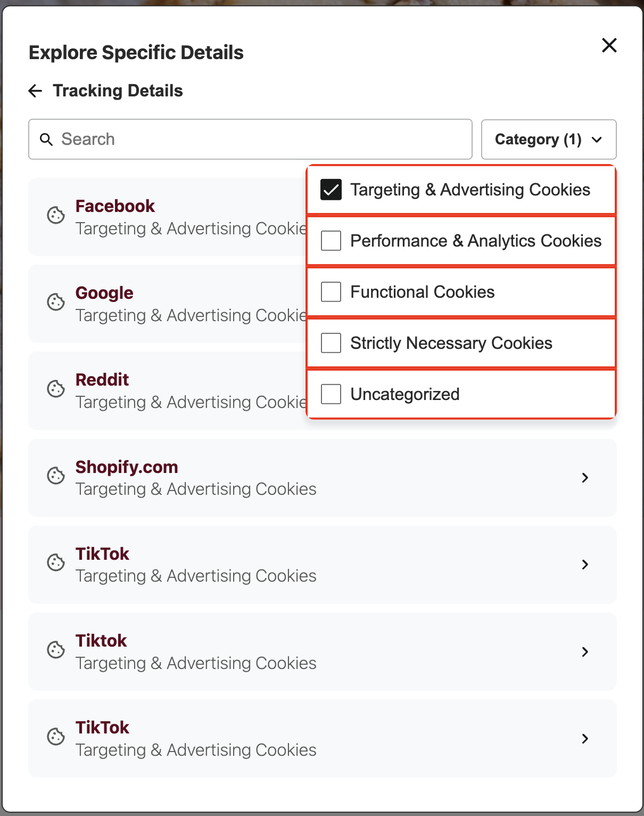Expand the Tiktok entry using its chevron
The height and width of the screenshot is (816, 644).
click(x=585, y=652)
